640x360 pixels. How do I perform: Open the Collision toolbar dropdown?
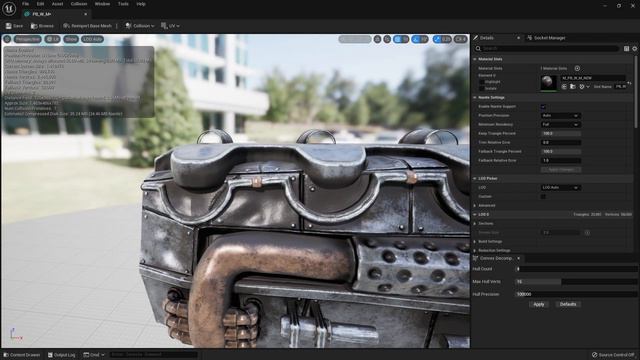[140, 26]
